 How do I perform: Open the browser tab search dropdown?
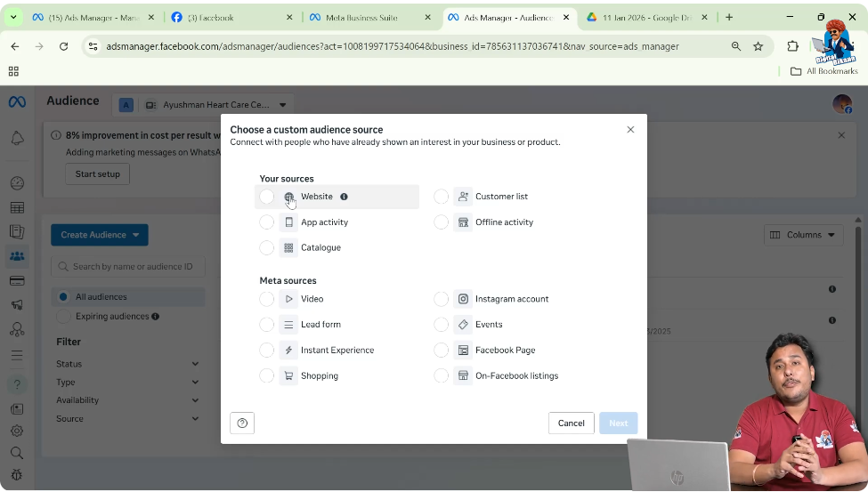13,18
